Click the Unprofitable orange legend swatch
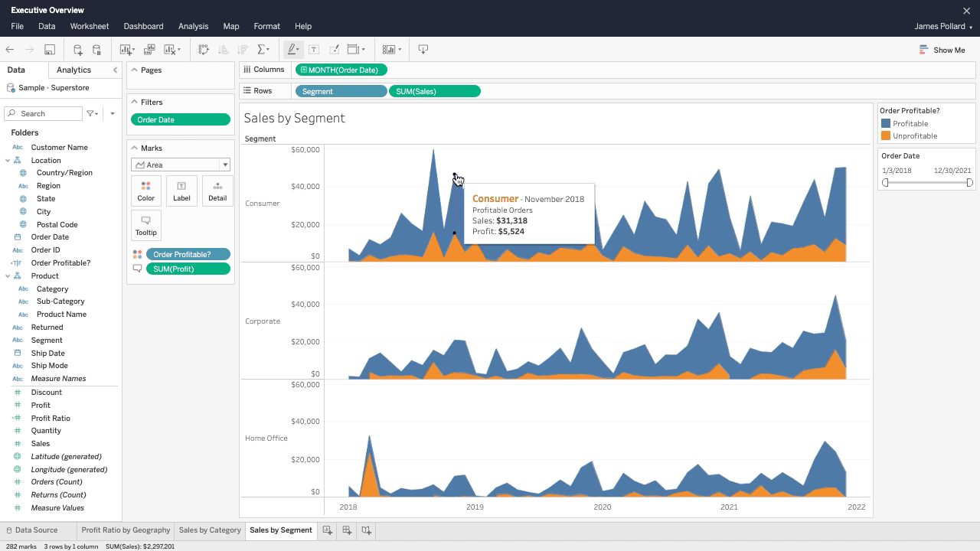 pyautogui.click(x=886, y=136)
